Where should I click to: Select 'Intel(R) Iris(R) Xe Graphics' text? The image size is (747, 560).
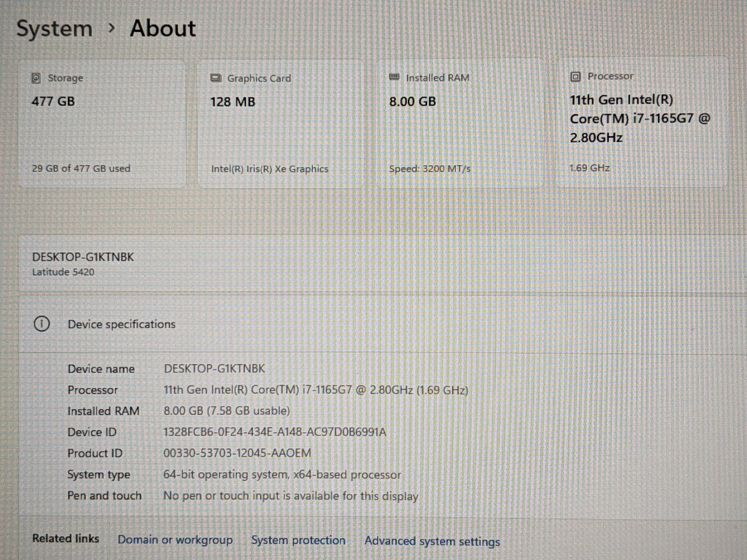pos(269,169)
